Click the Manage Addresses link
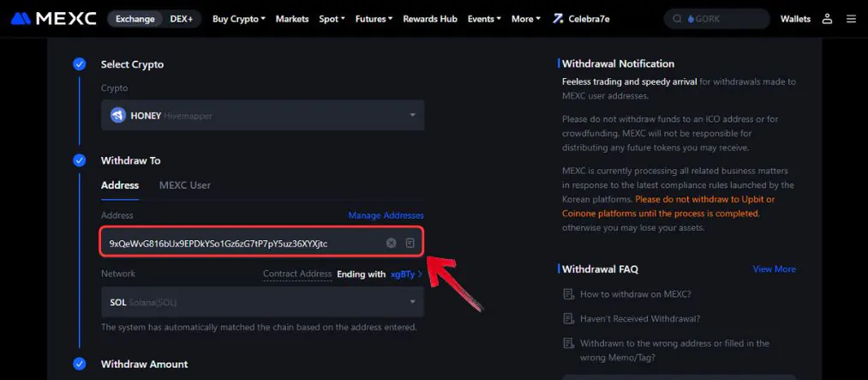 [x=386, y=215]
